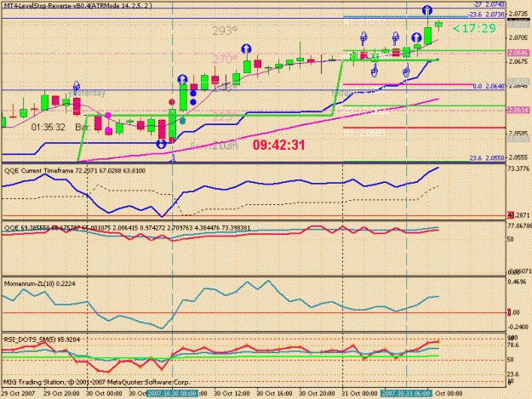Click the 'QQE Current Timeframe' indicator label
The height and width of the screenshot is (399, 532).
click(75, 170)
